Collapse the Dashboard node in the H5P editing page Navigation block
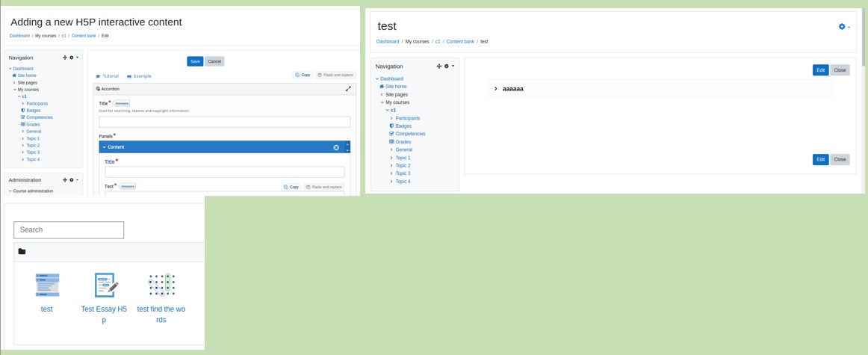The image size is (868, 355). (10, 69)
